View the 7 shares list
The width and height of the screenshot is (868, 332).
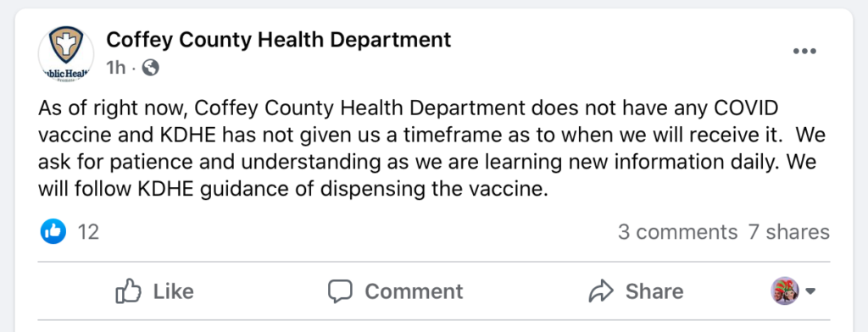(789, 232)
